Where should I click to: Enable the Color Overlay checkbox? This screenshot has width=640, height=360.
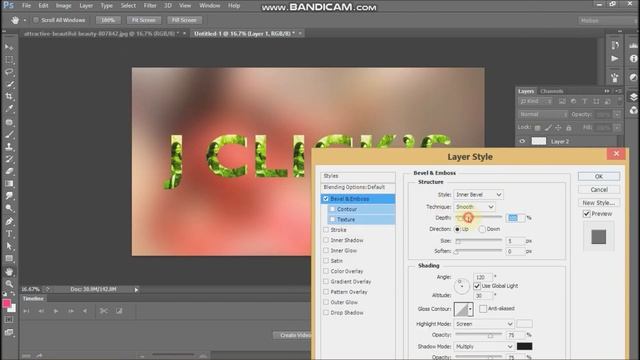click(326, 271)
